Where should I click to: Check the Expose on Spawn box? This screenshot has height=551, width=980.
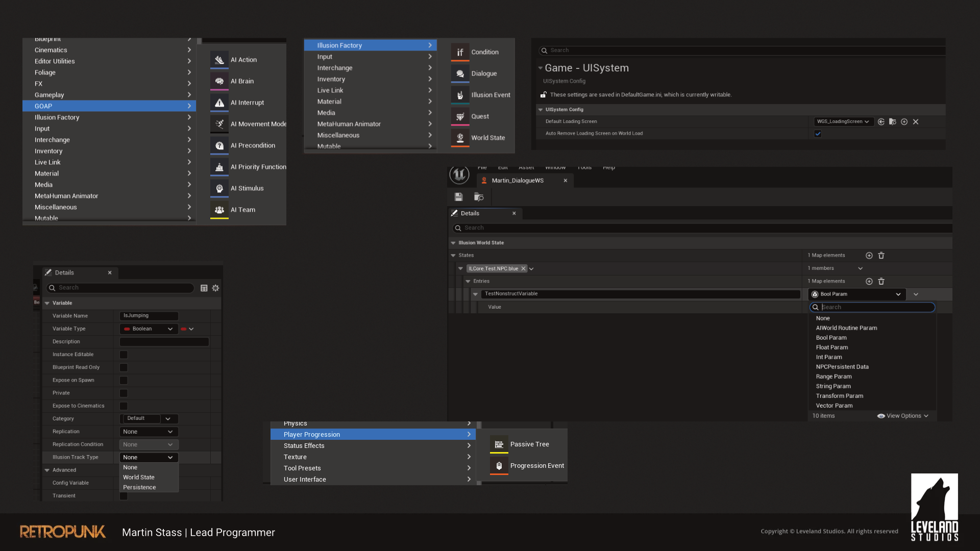[124, 380]
